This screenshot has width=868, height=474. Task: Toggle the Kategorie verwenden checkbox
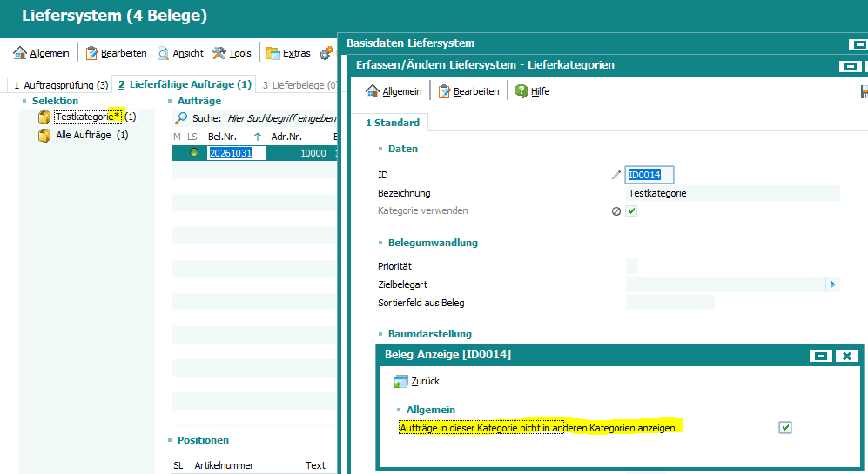(631, 211)
